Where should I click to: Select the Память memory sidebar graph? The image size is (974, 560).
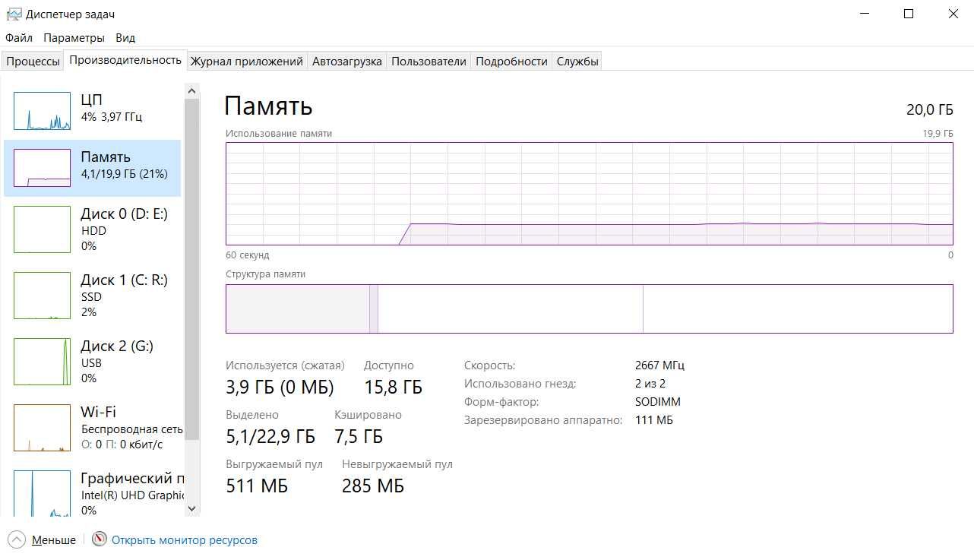click(42, 168)
